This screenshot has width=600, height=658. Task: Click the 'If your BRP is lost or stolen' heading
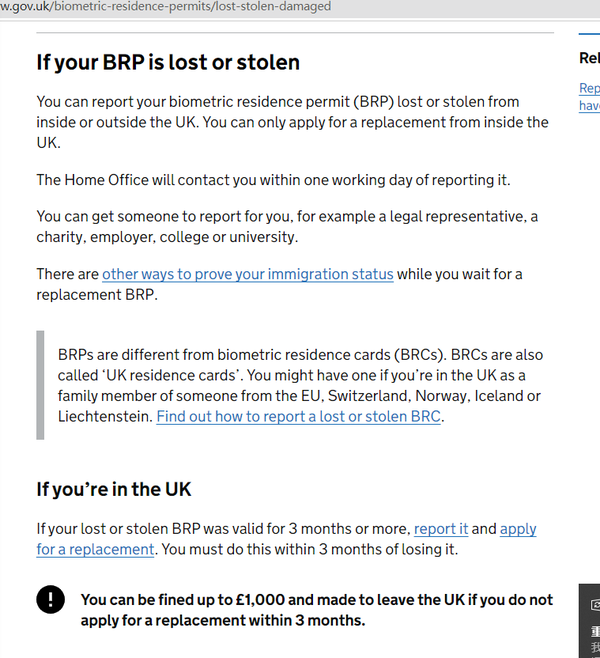[168, 62]
